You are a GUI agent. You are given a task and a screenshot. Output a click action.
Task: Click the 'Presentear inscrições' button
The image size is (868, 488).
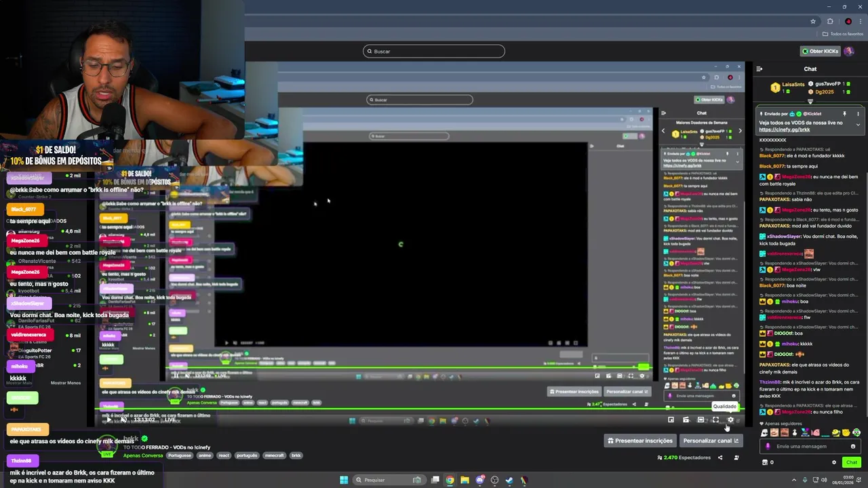coord(640,441)
